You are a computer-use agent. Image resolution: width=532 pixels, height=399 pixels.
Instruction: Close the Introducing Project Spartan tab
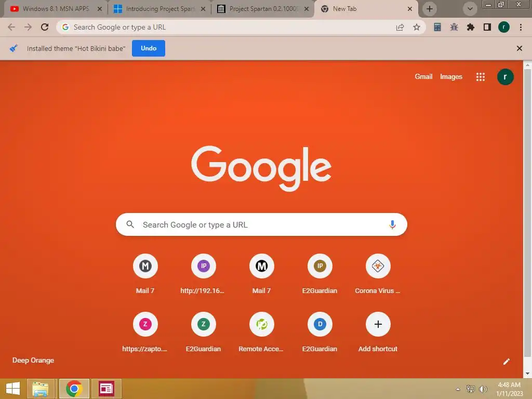coord(203,9)
